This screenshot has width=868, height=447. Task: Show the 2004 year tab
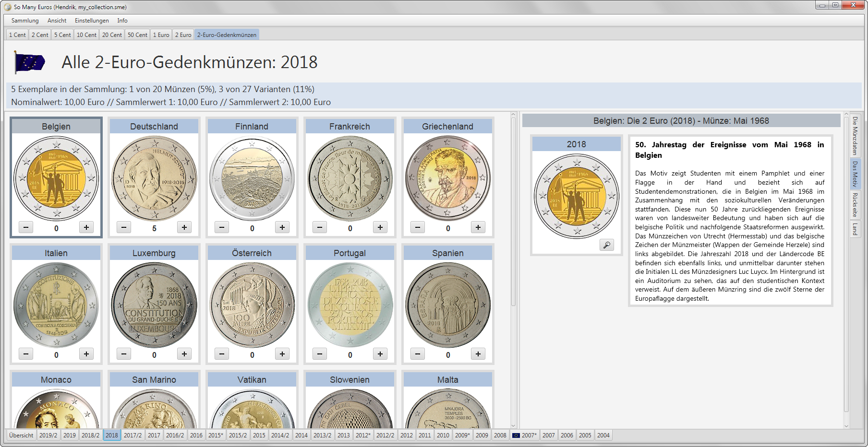[603, 435]
